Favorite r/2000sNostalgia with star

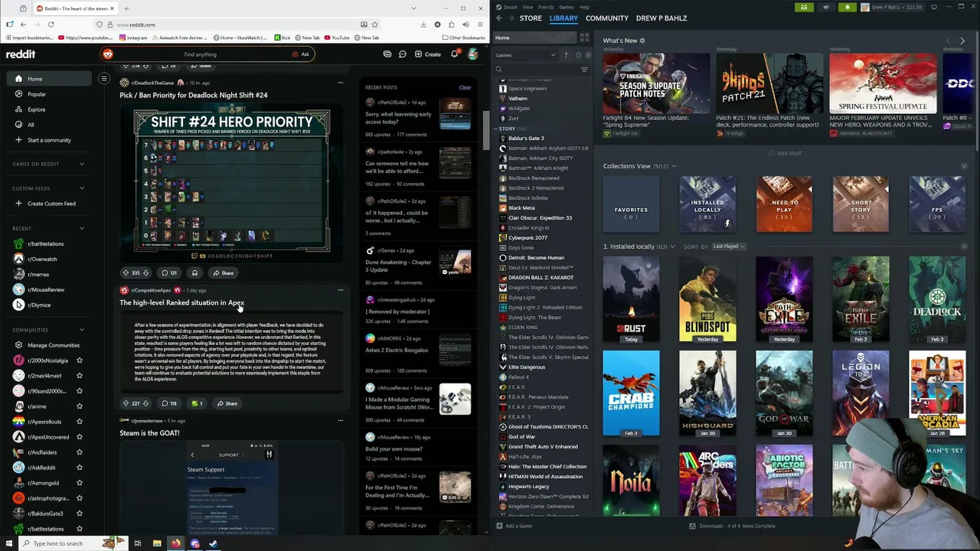click(x=79, y=360)
